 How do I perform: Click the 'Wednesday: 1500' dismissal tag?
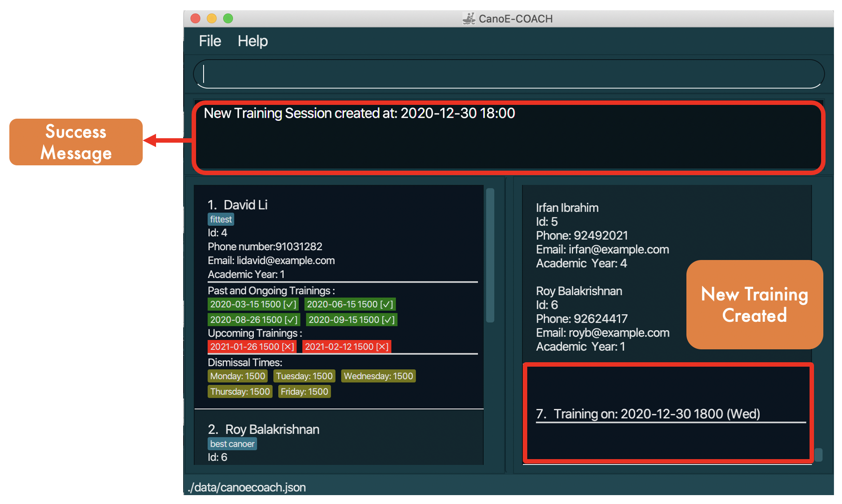378,376
